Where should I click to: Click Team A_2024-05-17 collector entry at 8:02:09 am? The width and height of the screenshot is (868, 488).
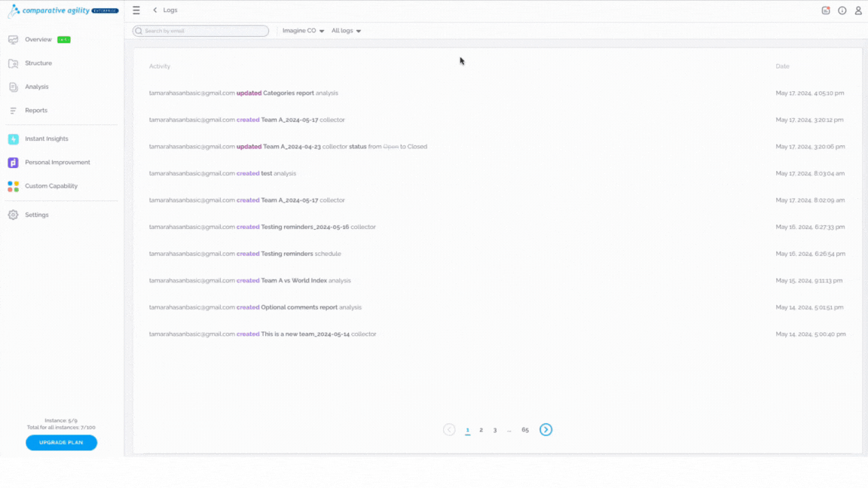tap(247, 200)
